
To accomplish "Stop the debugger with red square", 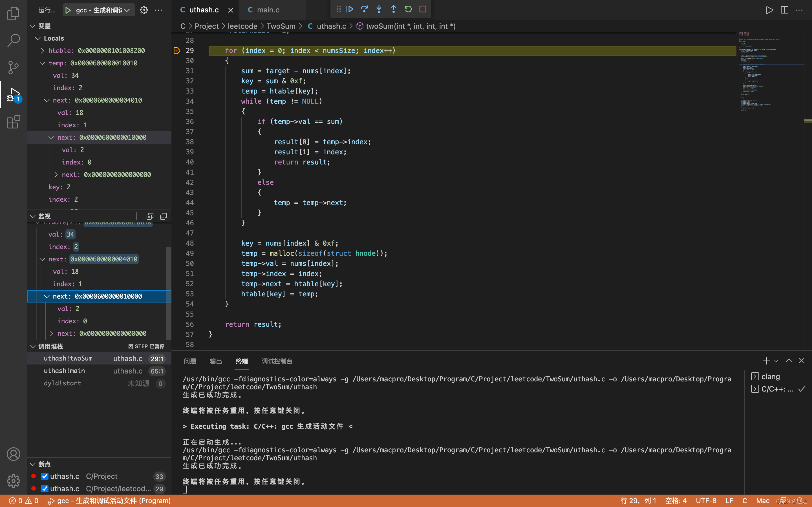I will click(x=423, y=9).
